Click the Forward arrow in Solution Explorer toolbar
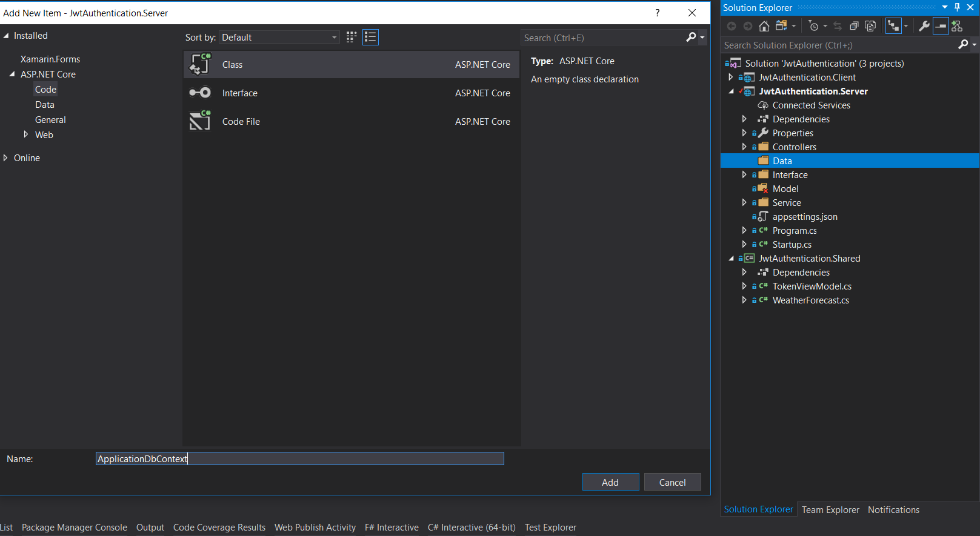 tap(748, 26)
